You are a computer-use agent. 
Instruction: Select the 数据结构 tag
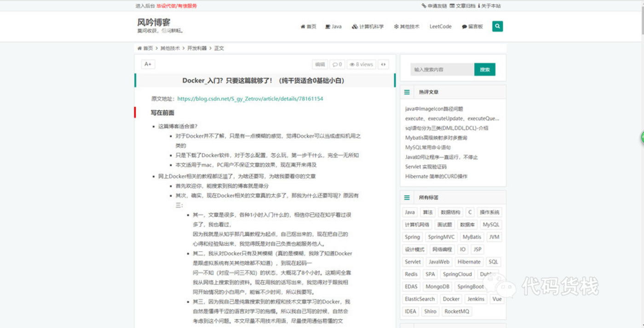coord(450,212)
